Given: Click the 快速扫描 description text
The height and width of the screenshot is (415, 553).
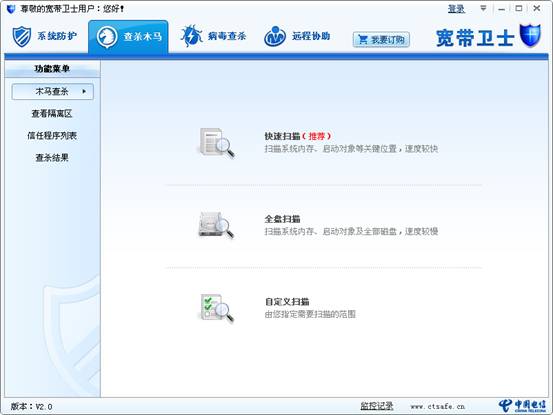Looking at the screenshot, I should pyautogui.click(x=351, y=149).
